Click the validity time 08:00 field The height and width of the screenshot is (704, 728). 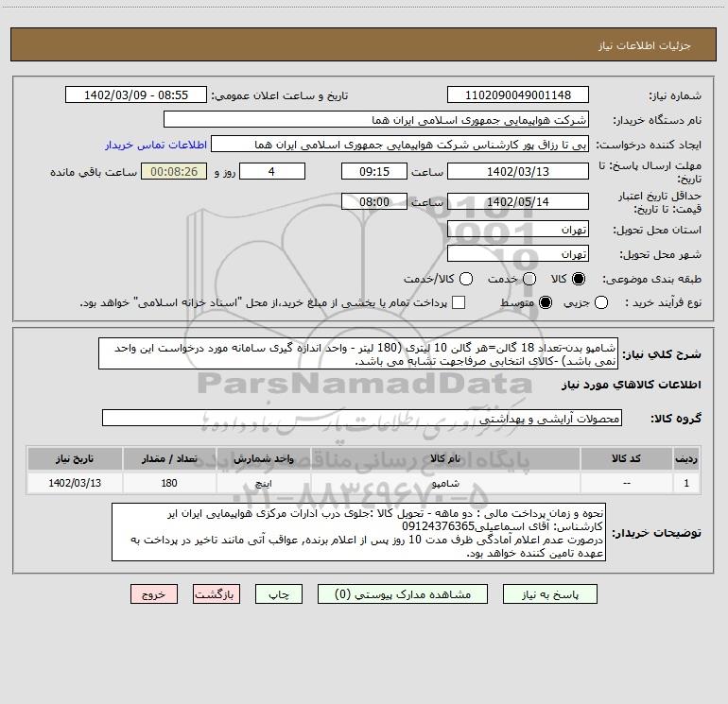[x=374, y=201]
